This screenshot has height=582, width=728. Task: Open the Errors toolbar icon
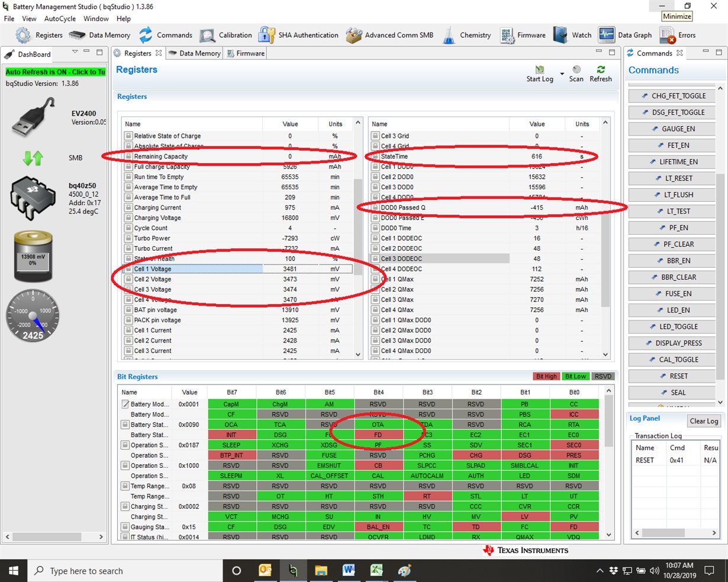[x=668, y=35]
